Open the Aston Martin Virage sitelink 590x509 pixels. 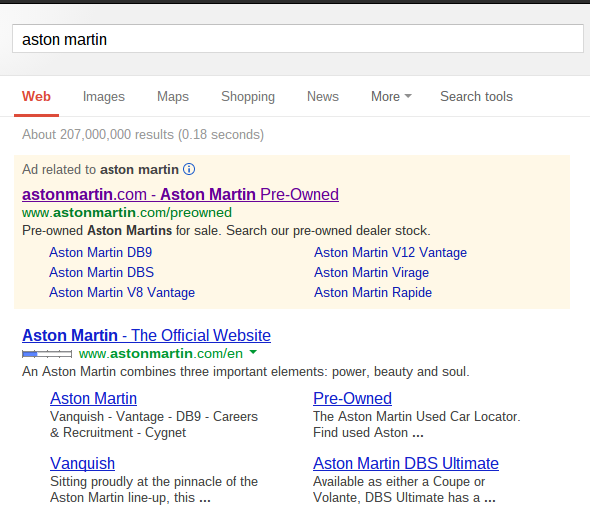pos(371,272)
